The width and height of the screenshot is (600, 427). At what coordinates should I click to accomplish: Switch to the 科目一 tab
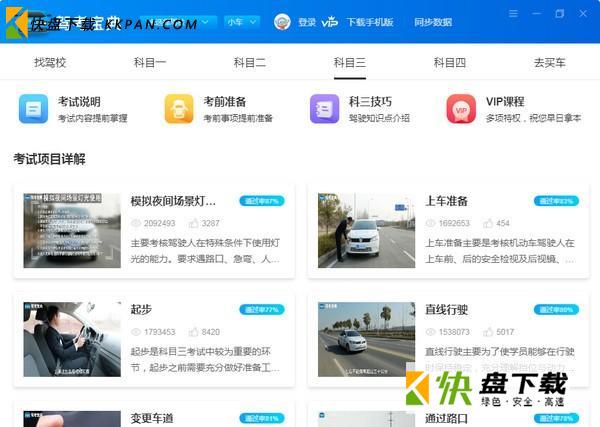pos(150,62)
